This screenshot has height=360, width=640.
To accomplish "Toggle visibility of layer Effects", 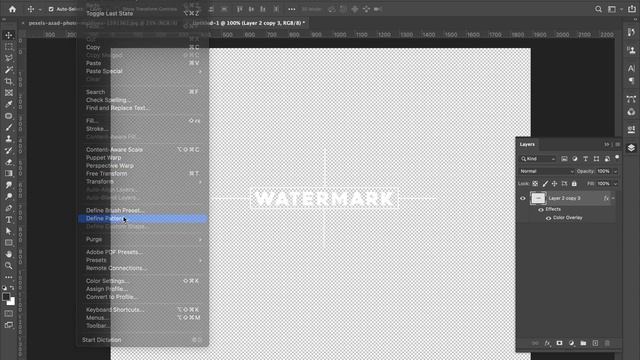I will (541, 209).
